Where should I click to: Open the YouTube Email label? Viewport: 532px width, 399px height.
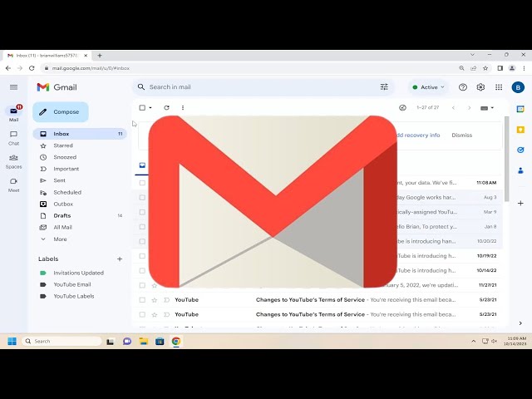[x=72, y=284]
